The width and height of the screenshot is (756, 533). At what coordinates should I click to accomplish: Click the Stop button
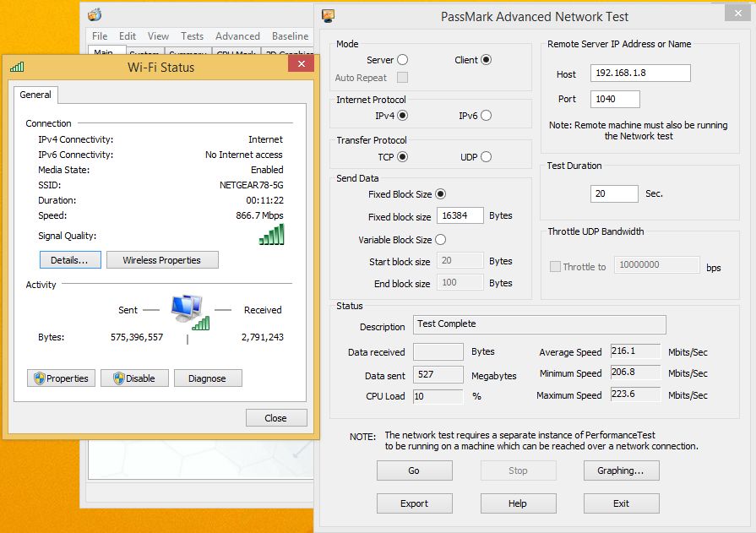519,470
